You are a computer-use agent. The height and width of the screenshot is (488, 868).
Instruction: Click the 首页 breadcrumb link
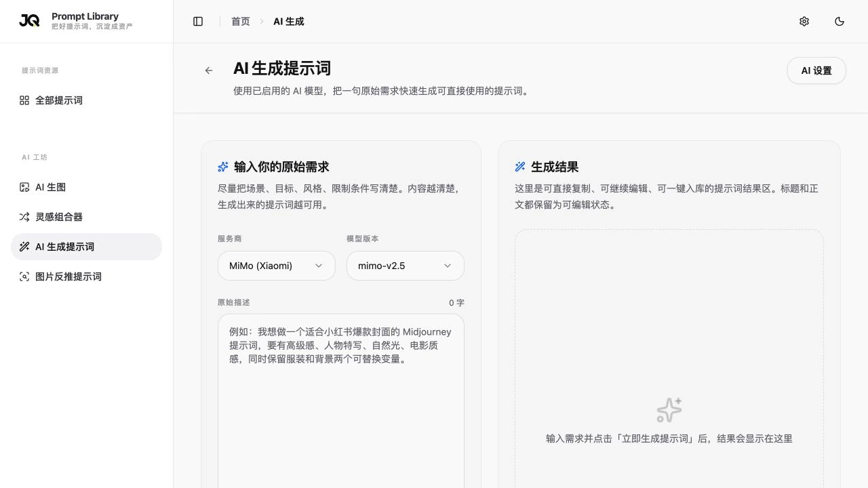click(x=241, y=22)
